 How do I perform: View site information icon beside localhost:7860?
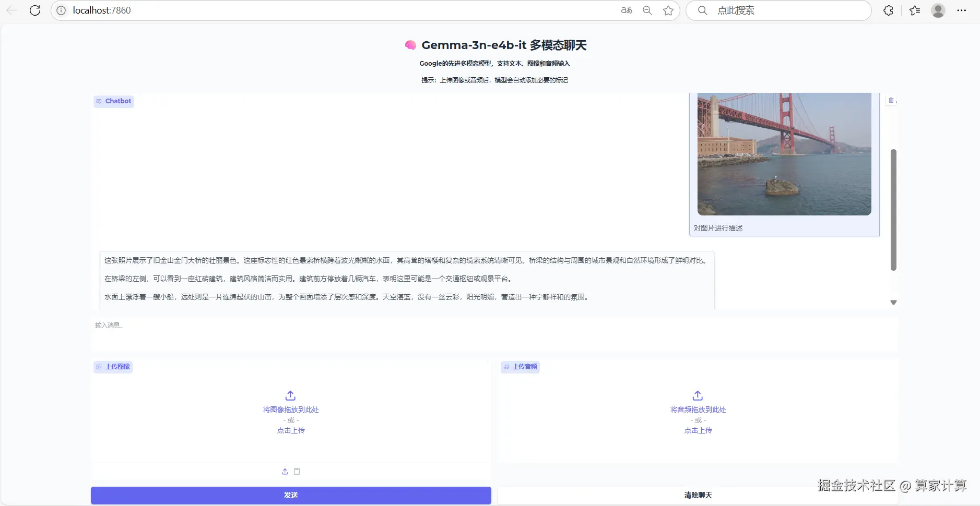61,10
